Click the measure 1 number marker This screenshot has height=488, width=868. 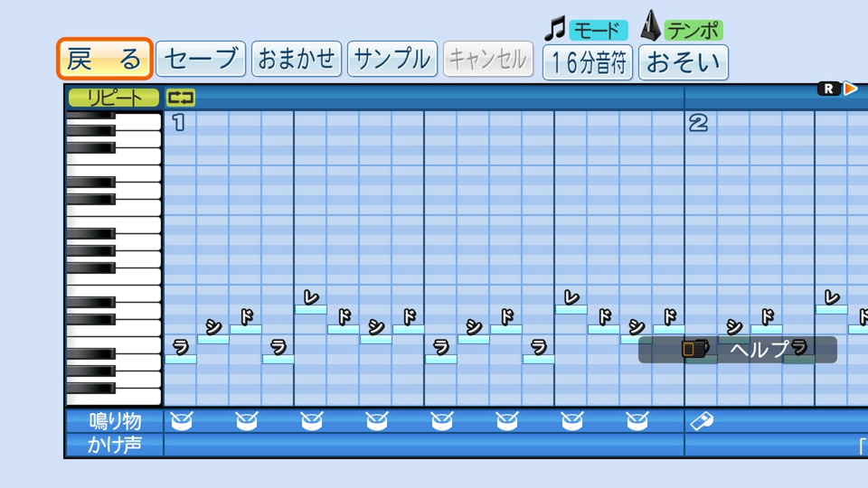click(178, 122)
